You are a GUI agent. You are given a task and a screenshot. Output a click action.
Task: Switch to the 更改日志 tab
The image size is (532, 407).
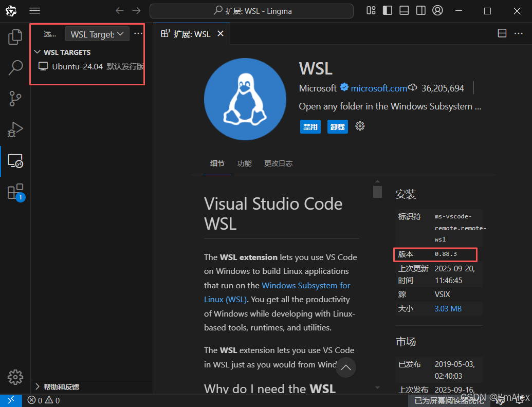click(x=278, y=163)
